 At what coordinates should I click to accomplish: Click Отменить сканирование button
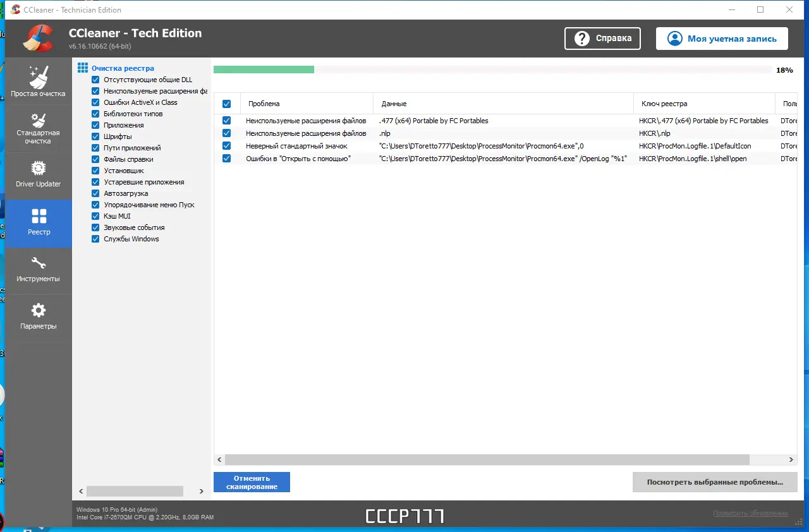pyautogui.click(x=252, y=482)
